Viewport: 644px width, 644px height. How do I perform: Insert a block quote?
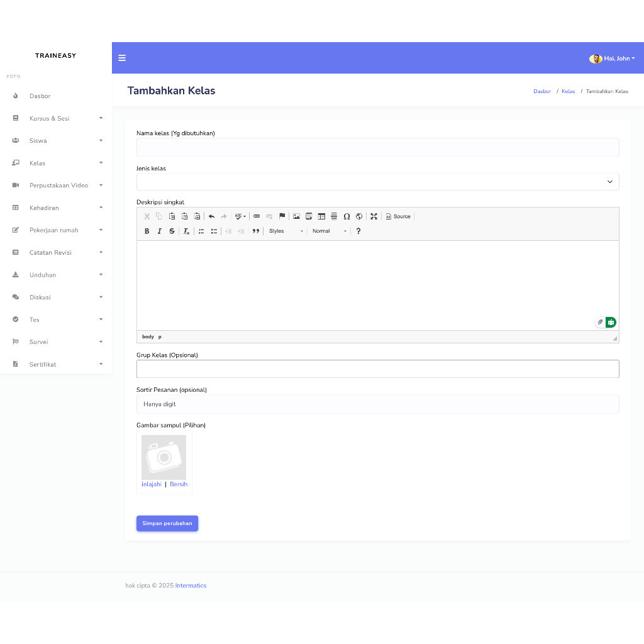[256, 231]
